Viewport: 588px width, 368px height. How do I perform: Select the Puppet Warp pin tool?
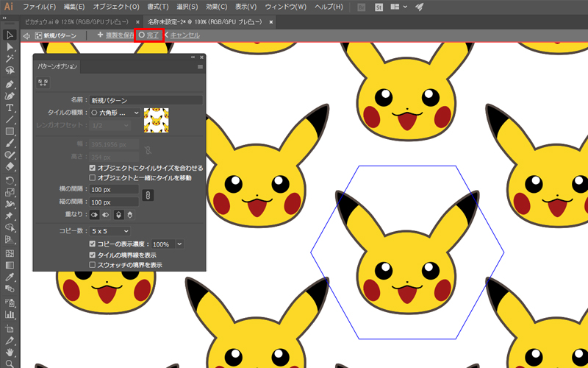(x=10, y=216)
